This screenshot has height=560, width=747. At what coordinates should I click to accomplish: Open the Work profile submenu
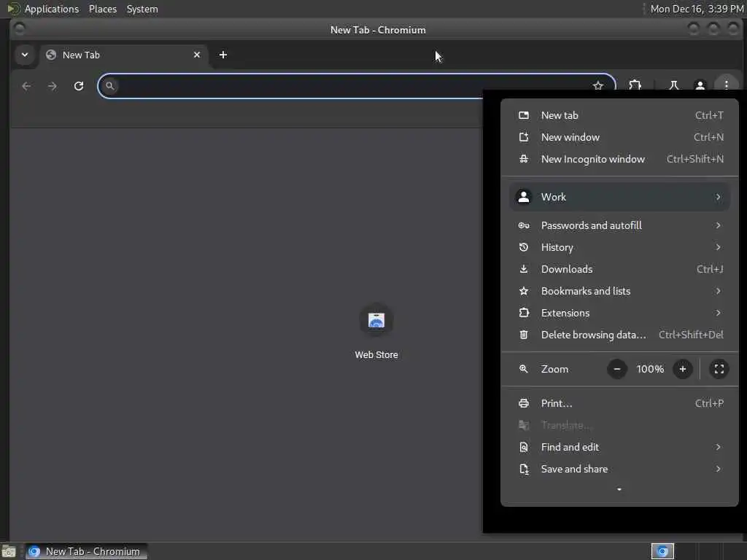tap(619, 197)
